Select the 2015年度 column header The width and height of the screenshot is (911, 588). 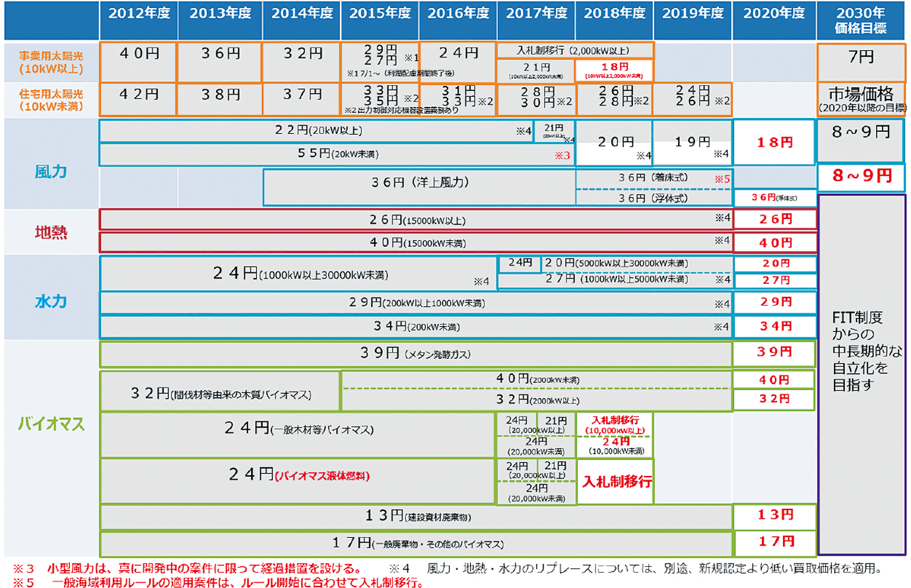pyautogui.click(x=380, y=21)
